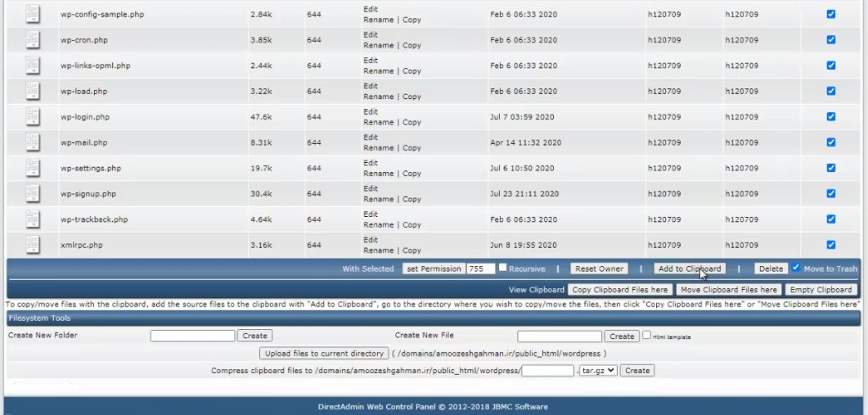This screenshot has width=868, height=415.
Task: Click Upload files to current directory
Action: pyautogui.click(x=324, y=354)
